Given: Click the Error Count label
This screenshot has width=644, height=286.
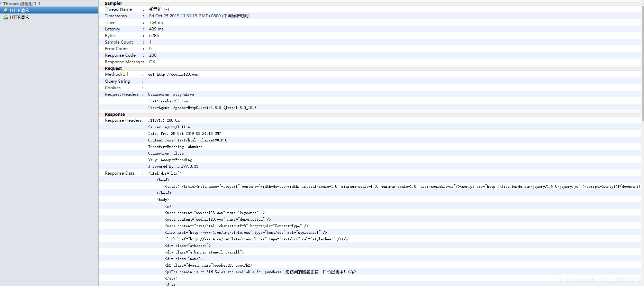Looking at the screenshot, I should click(116, 49).
